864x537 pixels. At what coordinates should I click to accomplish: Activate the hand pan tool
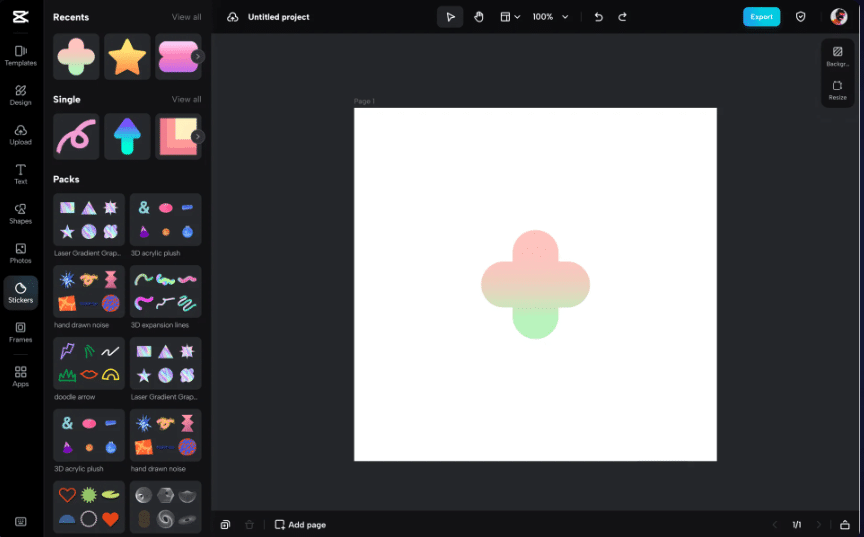tap(479, 17)
